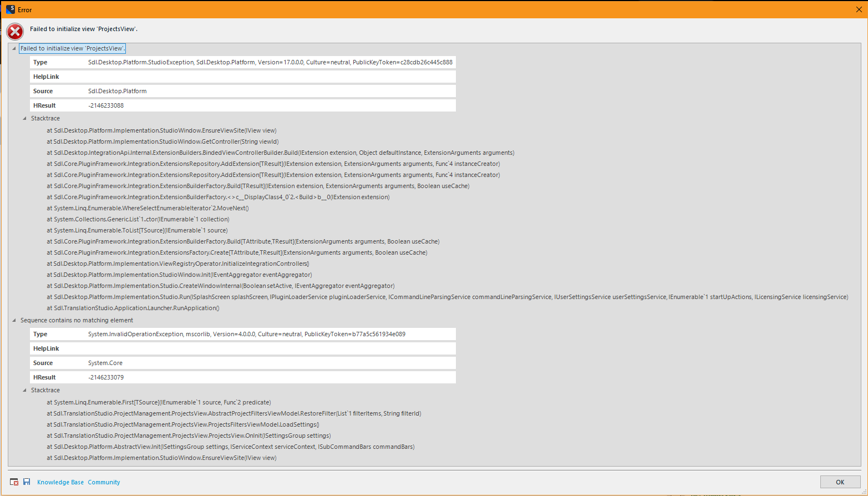
Task: Click the header message "Failed to initialize view 'ProjectsView'."
Action: [x=84, y=29]
